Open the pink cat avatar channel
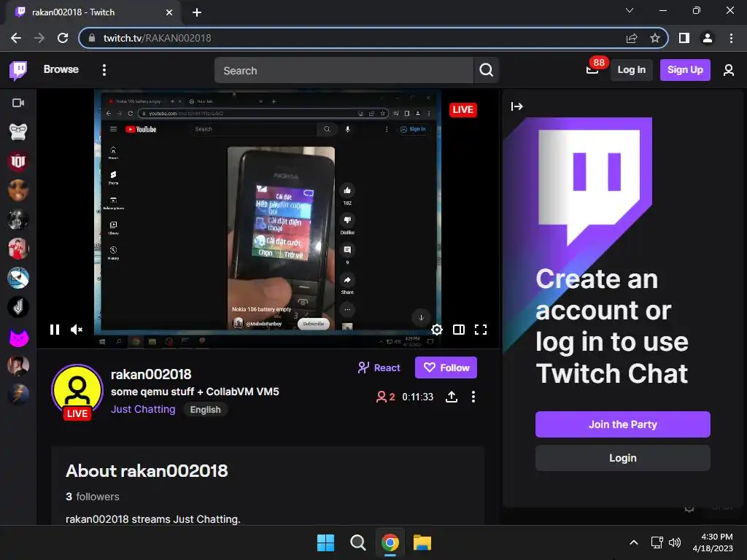The width and height of the screenshot is (747, 560). (19, 338)
